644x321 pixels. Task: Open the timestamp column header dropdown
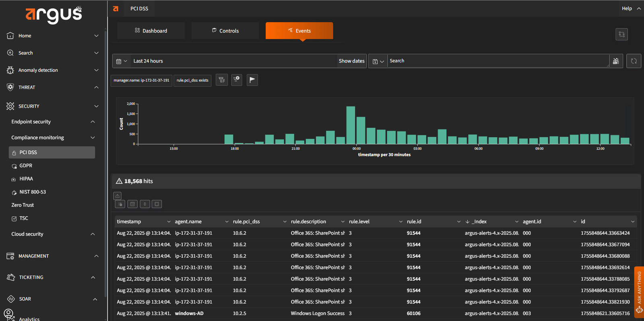click(169, 222)
